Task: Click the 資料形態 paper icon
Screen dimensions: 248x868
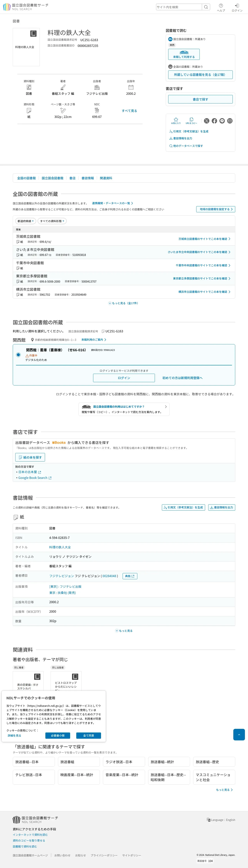Action: [x=29, y=111]
